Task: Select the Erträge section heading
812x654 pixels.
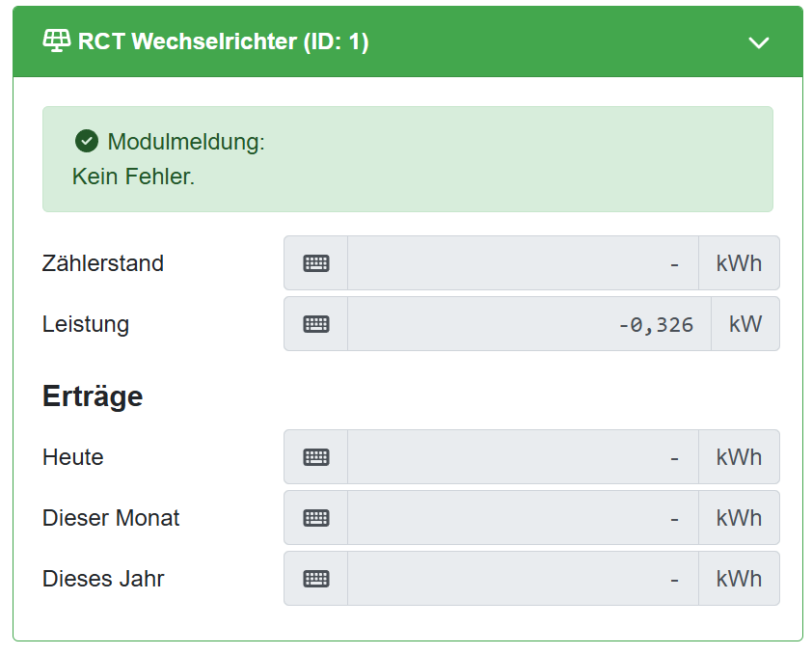Action: [x=93, y=395]
